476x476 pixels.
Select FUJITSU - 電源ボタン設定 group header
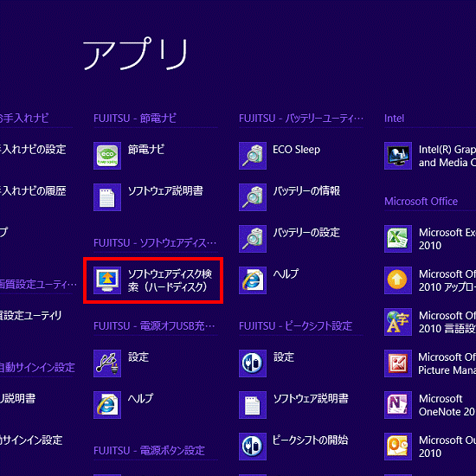pos(149,451)
